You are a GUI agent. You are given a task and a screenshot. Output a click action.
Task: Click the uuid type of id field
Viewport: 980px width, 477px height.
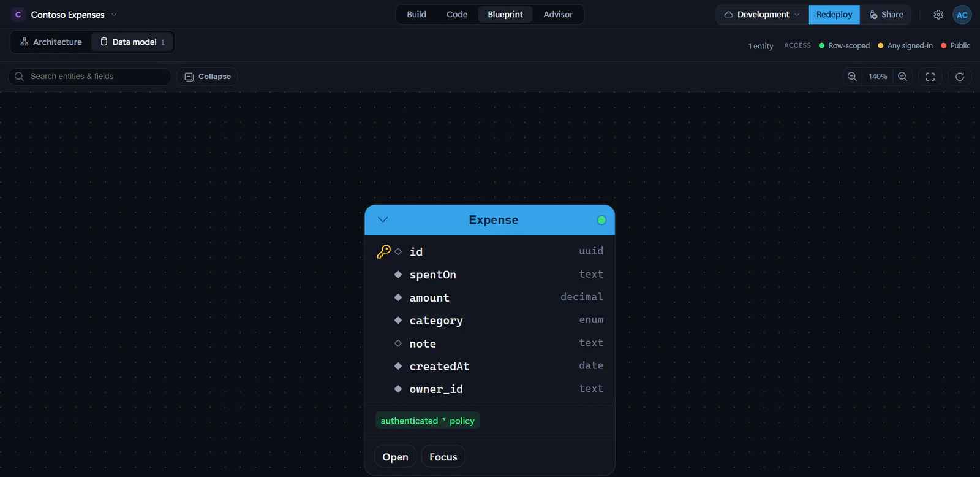(591, 251)
